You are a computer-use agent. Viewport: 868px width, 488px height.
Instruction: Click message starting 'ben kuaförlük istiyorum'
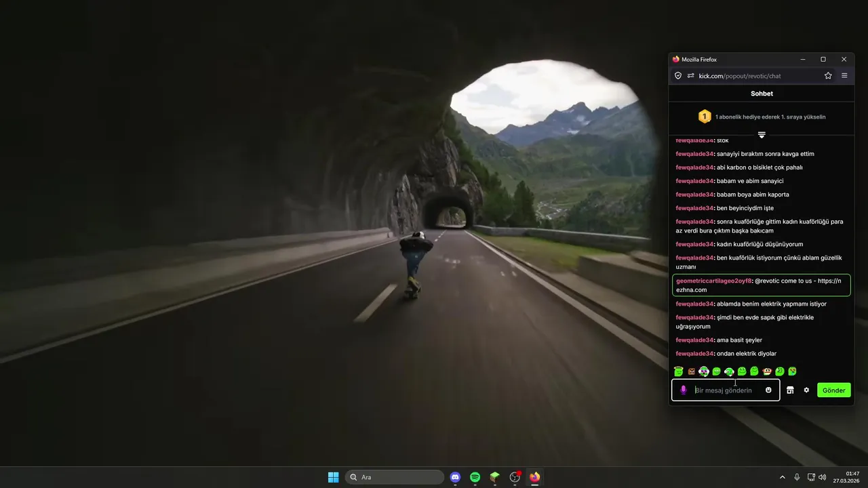point(759,262)
